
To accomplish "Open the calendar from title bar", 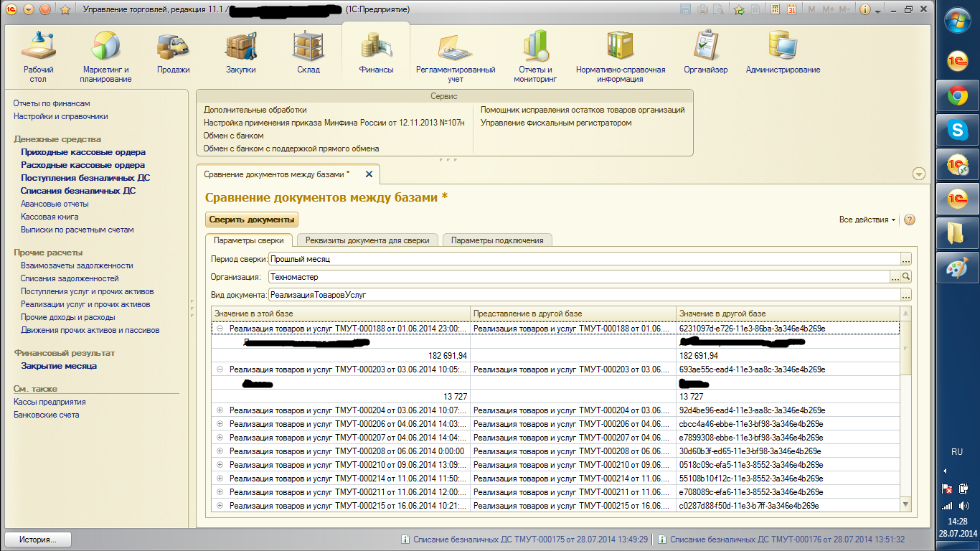I will coord(791,9).
